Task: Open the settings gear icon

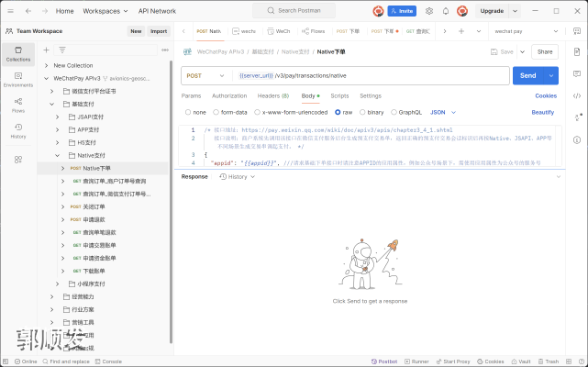Action: coord(429,11)
